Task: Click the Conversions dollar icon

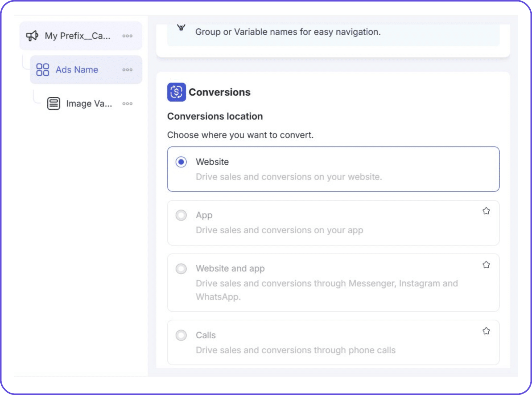Action: pyautogui.click(x=176, y=92)
